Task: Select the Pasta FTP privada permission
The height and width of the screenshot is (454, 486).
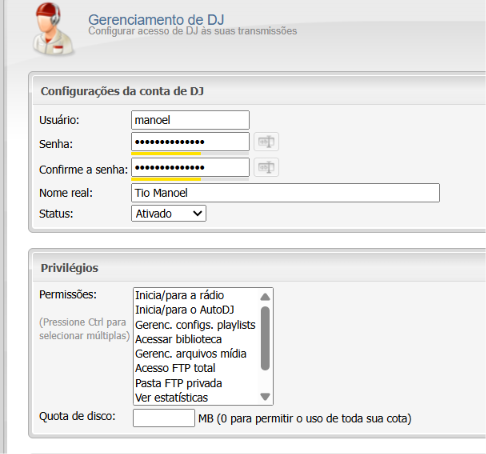Action: [196, 383]
